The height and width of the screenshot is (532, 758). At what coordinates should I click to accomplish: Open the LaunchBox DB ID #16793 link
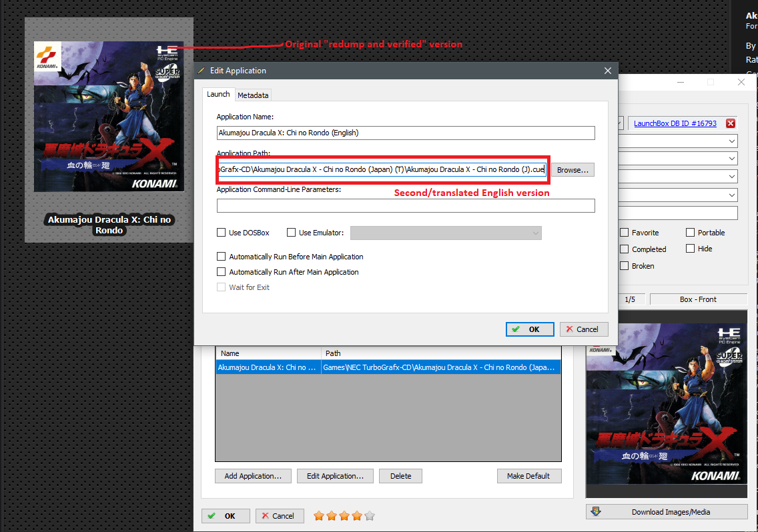tap(675, 123)
